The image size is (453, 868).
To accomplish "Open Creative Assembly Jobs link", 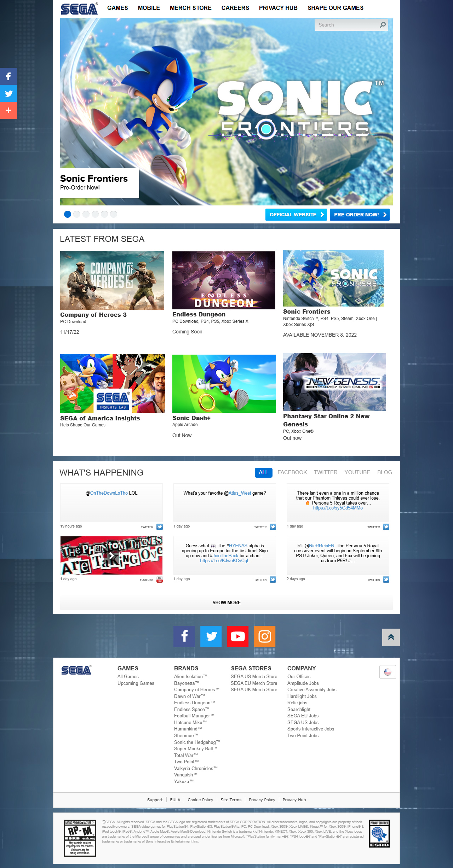I will [x=312, y=689].
